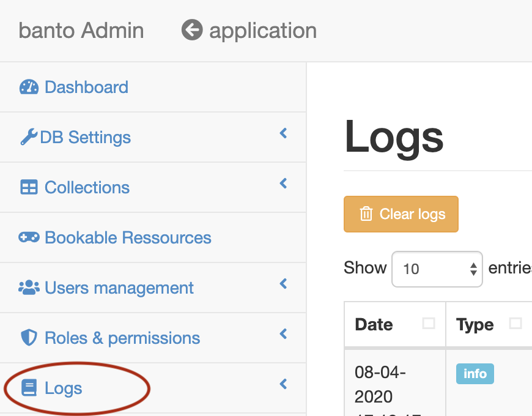
Task: Click the Users management group icon
Action: point(30,288)
